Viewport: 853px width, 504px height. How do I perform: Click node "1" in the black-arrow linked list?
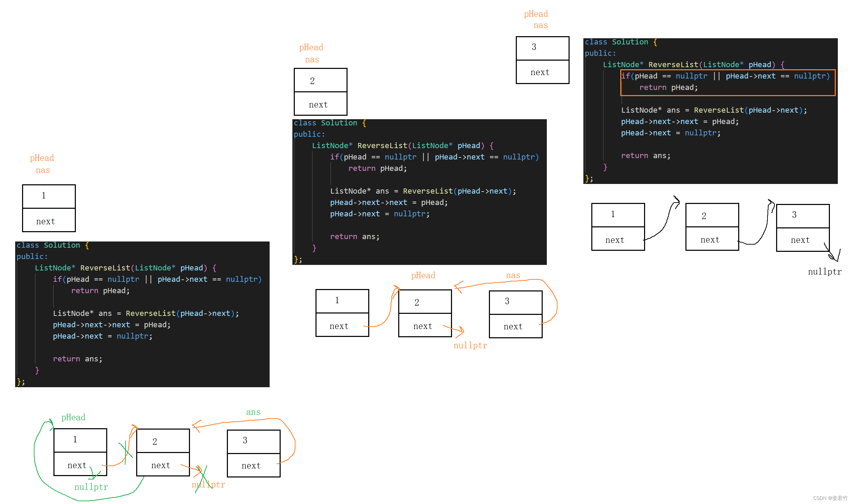coord(618,227)
